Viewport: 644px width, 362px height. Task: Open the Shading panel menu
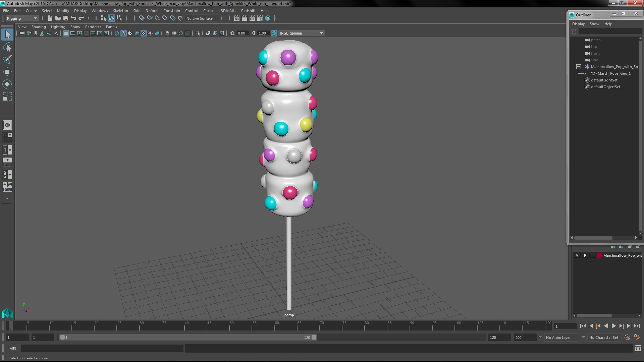click(x=39, y=27)
